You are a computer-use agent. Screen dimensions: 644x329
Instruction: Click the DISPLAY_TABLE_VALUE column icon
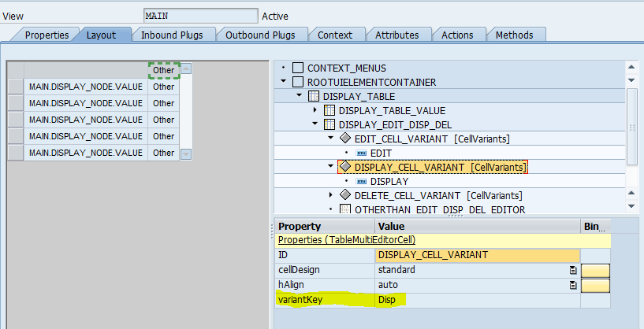tap(329, 111)
